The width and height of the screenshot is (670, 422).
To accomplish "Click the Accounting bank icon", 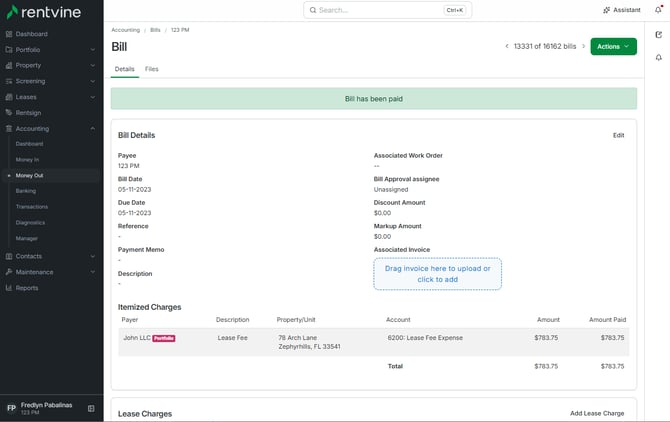I will point(9,129).
